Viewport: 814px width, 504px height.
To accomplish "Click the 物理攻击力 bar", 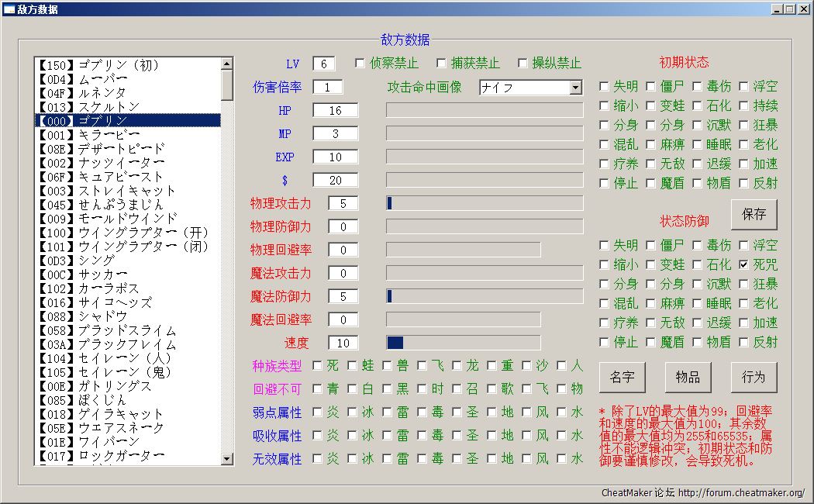I will point(485,203).
